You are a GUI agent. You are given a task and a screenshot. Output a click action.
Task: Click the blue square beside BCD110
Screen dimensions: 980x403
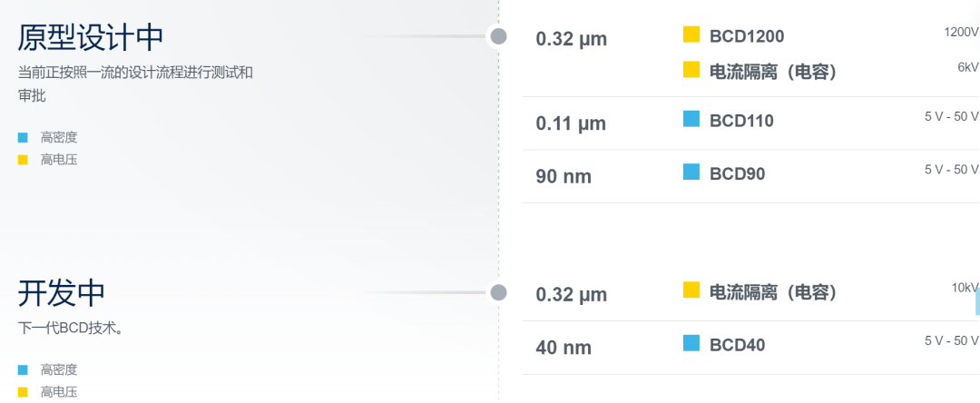click(x=691, y=119)
